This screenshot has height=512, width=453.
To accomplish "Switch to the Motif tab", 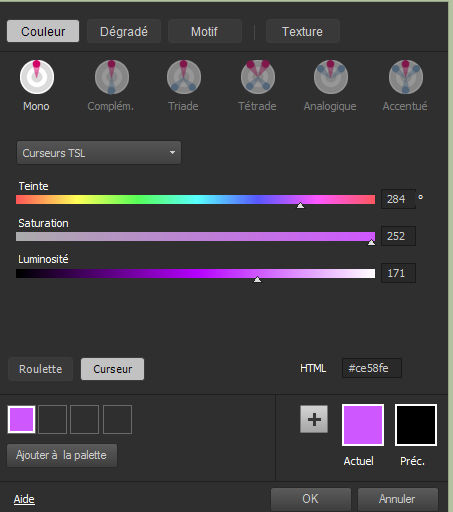I will [x=205, y=32].
